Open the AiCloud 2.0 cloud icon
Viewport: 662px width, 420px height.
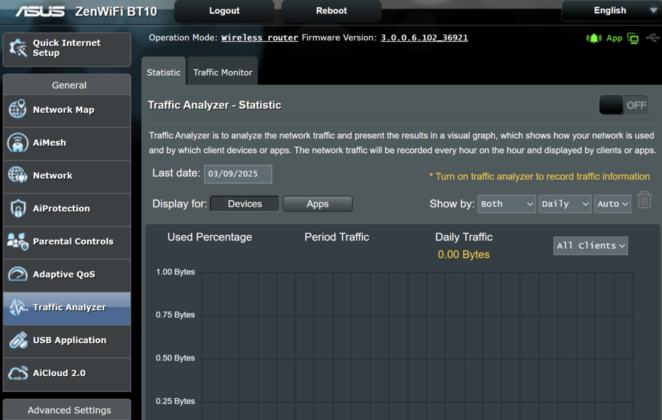18,373
